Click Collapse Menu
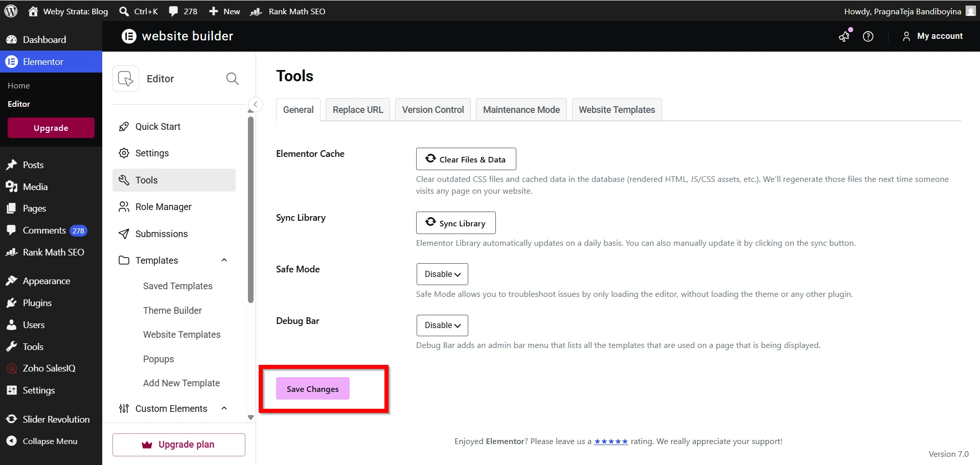Viewport: 980px width, 465px height. click(51, 441)
